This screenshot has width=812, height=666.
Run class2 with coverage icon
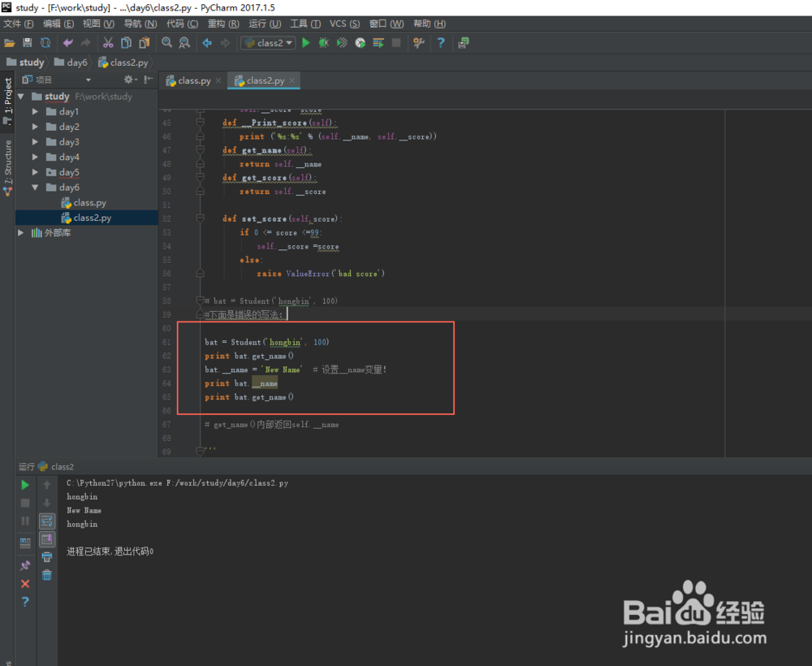pyautogui.click(x=342, y=43)
